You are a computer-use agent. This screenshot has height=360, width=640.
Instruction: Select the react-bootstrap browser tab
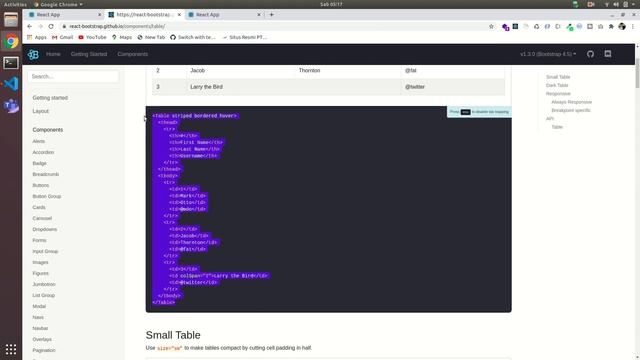click(x=144, y=15)
